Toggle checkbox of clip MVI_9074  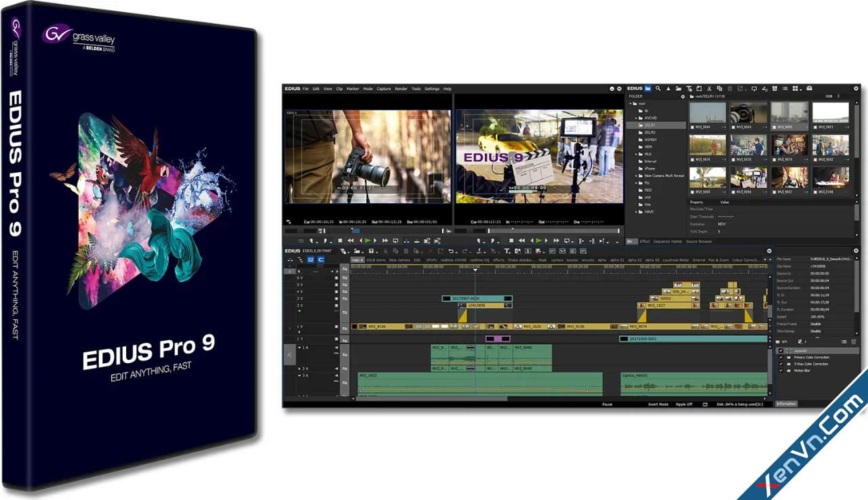click(x=692, y=159)
